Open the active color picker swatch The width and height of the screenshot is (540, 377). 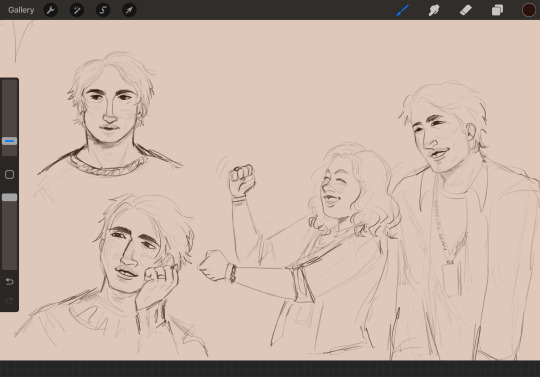(x=529, y=10)
